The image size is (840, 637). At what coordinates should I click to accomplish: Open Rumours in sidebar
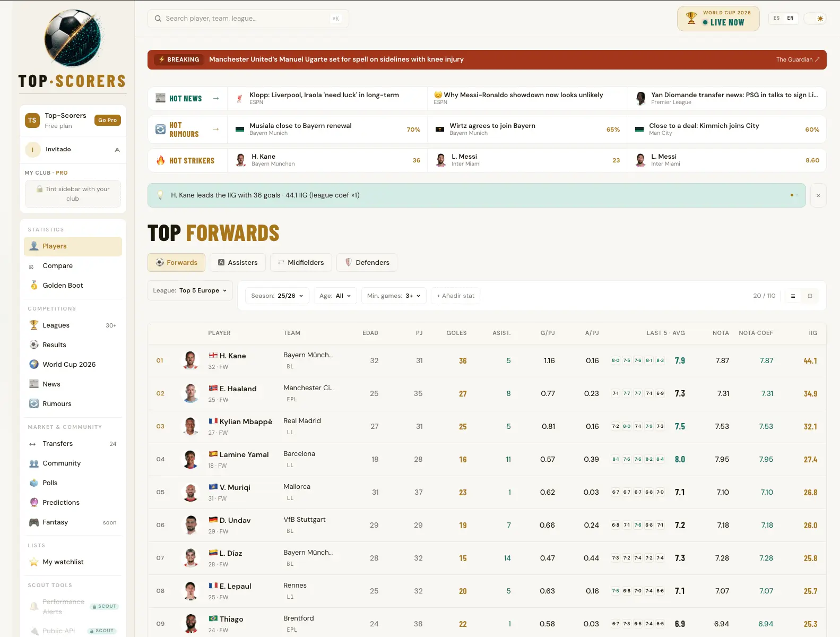pos(73,404)
